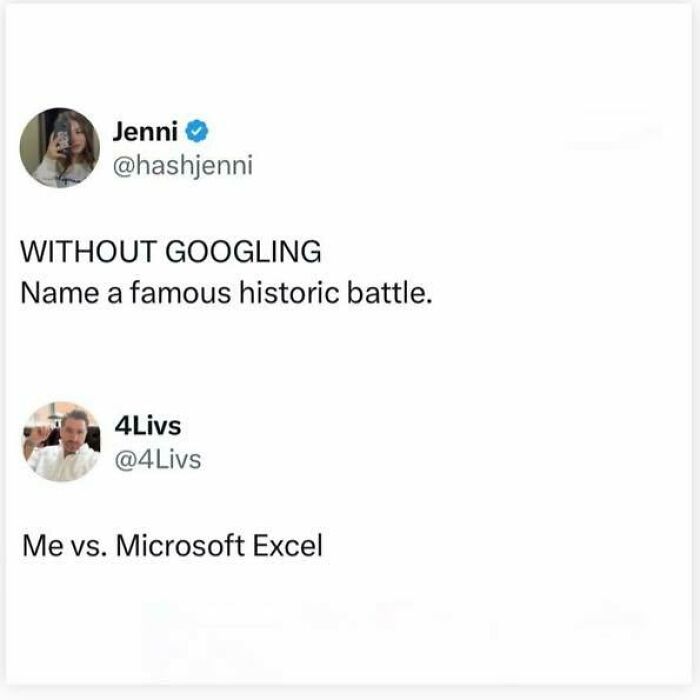
Task: Click the word battle in the tweet
Action: click(x=386, y=293)
